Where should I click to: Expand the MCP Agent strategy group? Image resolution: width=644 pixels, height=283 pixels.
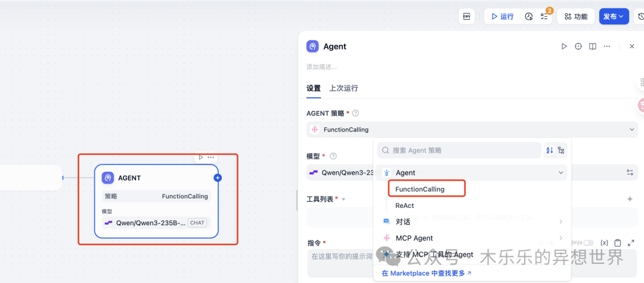(x=471, y=238)
